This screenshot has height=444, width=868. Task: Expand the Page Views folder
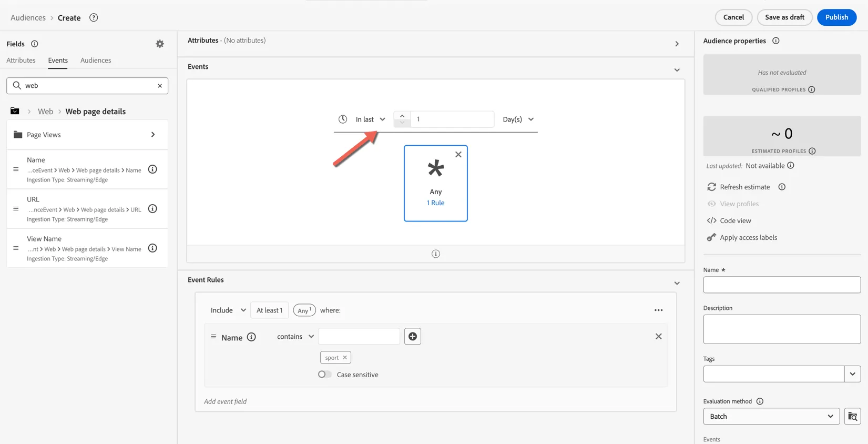pyautogui.click(x=87, y=135)
